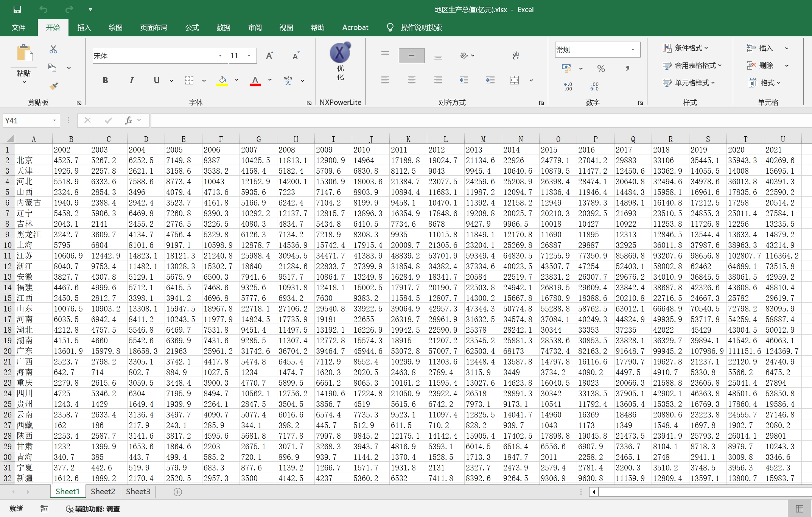
Task: Toggle Bold formatting
Action: pos(106,80)
